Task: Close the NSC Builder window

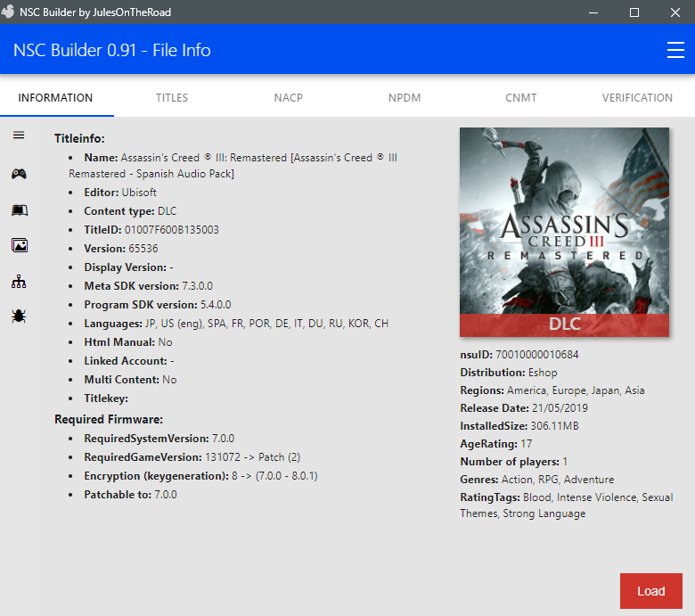Action: point(675,12)
